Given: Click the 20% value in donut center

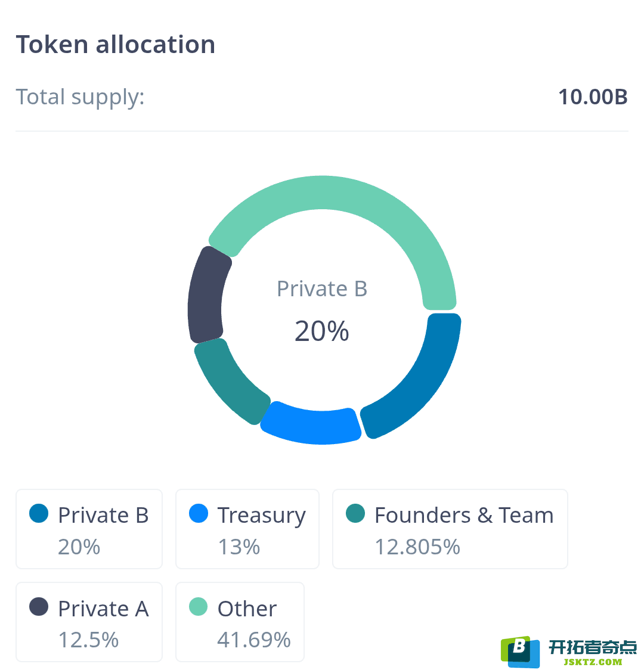Looking at the screenshot, I should click(322, 331).
